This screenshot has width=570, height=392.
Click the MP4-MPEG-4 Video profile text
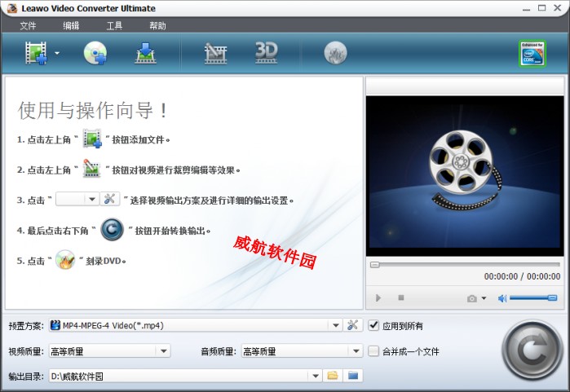pos(113,325)
